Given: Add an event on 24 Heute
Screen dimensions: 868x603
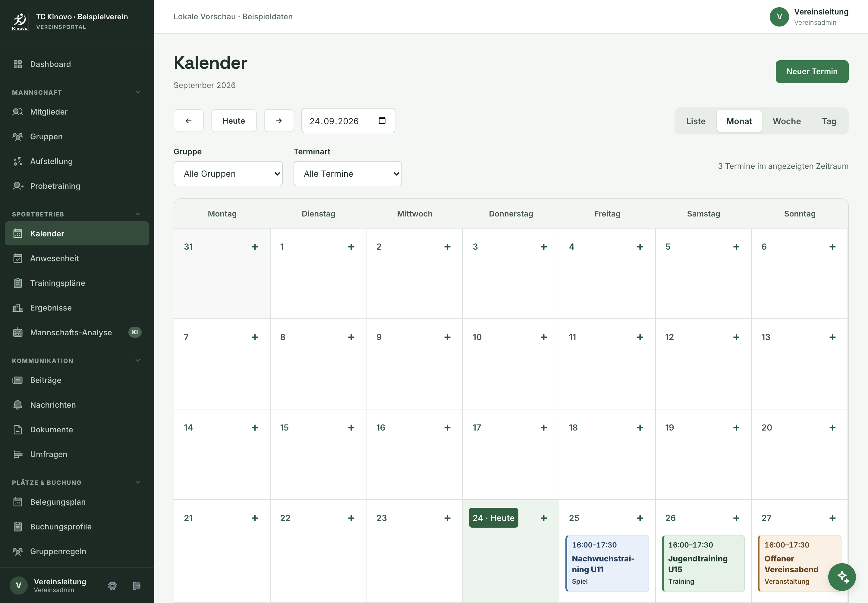Looking at the screenshot, I should pos(543,518).
